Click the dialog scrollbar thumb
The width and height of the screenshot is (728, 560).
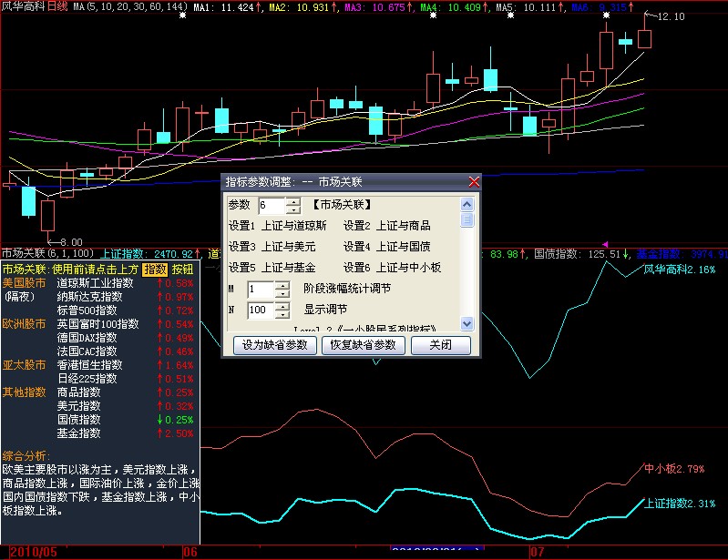coord(467,219)
